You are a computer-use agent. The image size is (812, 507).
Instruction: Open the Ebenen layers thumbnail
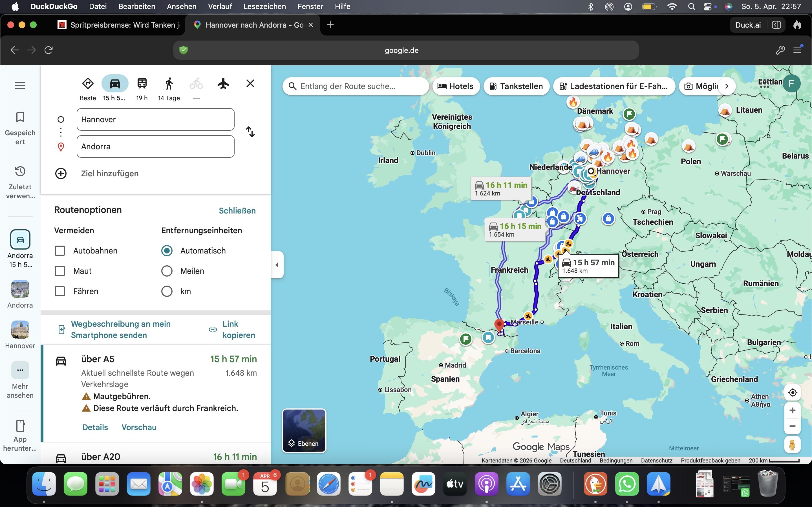click(x=304, y=431)
